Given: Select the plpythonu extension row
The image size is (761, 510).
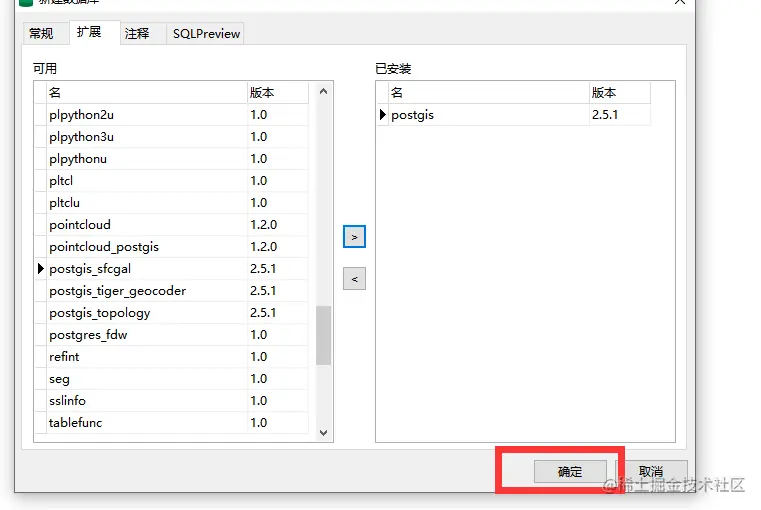Looking at the screenshot, I should [171, 159].
